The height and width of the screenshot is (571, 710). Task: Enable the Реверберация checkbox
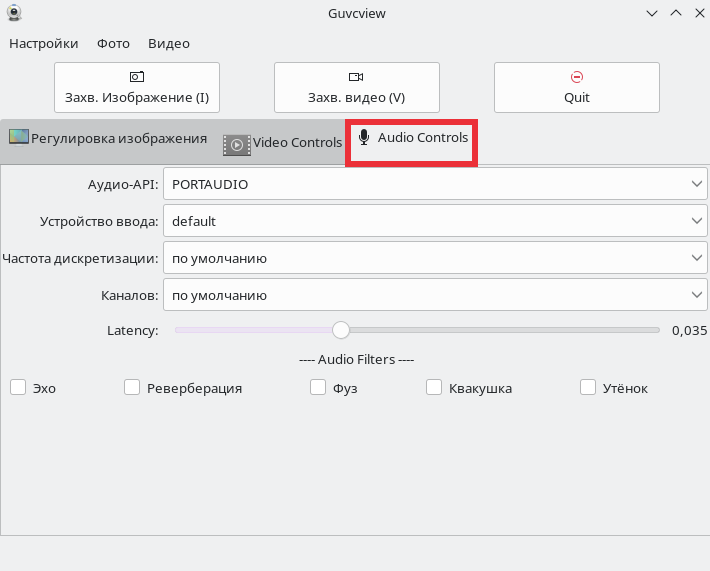click(x=132, y=388)
